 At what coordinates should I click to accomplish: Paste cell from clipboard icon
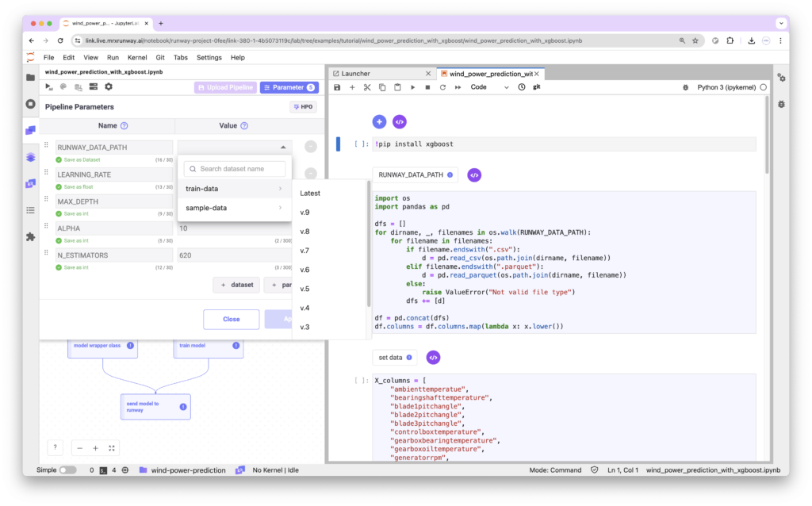(x=397, y=87)
